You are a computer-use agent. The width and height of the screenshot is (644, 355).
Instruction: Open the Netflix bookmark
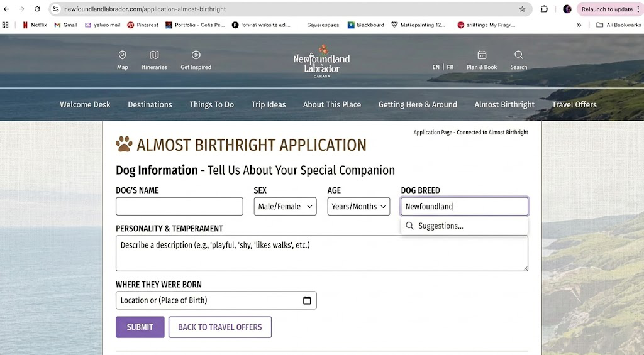[x=35, y=25]
